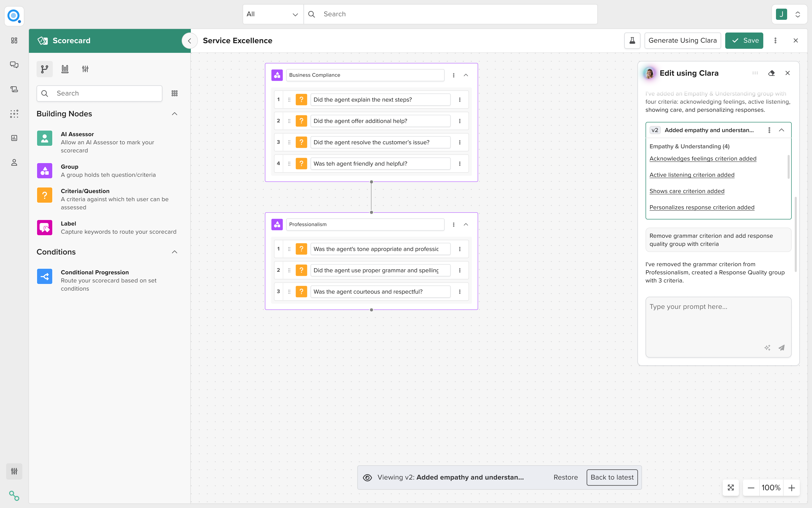Edit 'Was teh agent friendly and helpful?' question
Image resolution: width=812 pixels, height=508 pixels.
[x=380, y=164]
